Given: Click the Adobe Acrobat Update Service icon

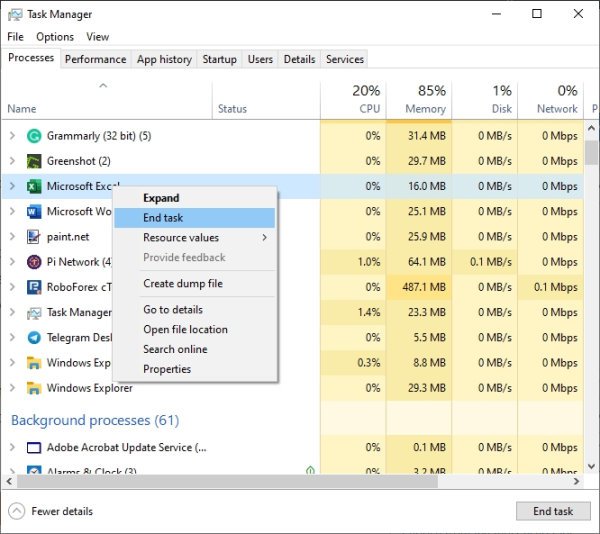Looking at the screenshot, I should pos(33,447).
